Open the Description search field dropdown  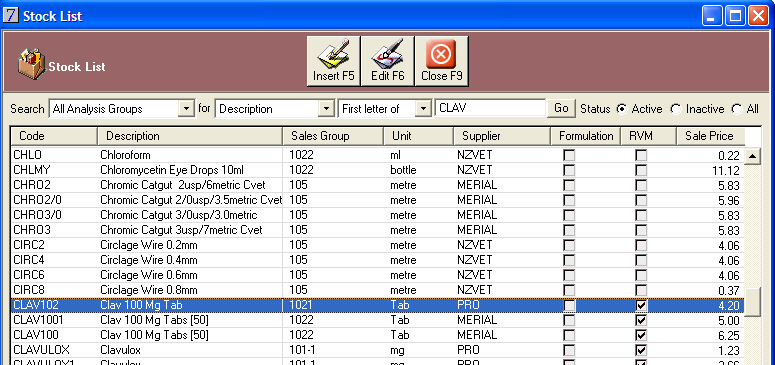click(326, 109)
